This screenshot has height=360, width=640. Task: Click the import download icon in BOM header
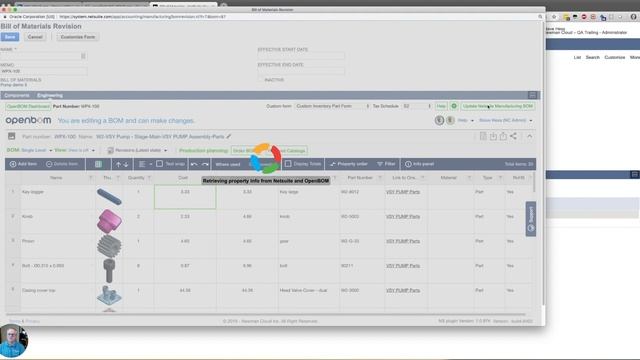pyautogui.click(x=493, y=136)
